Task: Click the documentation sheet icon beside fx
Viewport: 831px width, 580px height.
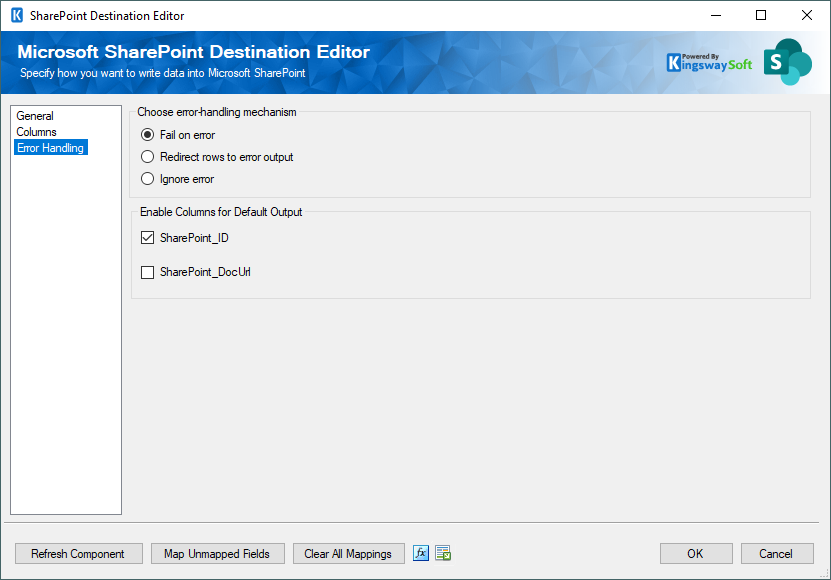Action: (443, 553)
